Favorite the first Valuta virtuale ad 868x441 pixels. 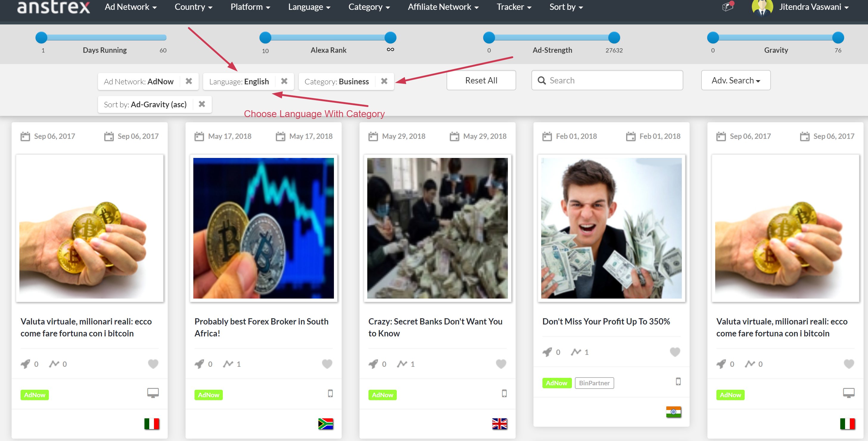click(153, 364)
